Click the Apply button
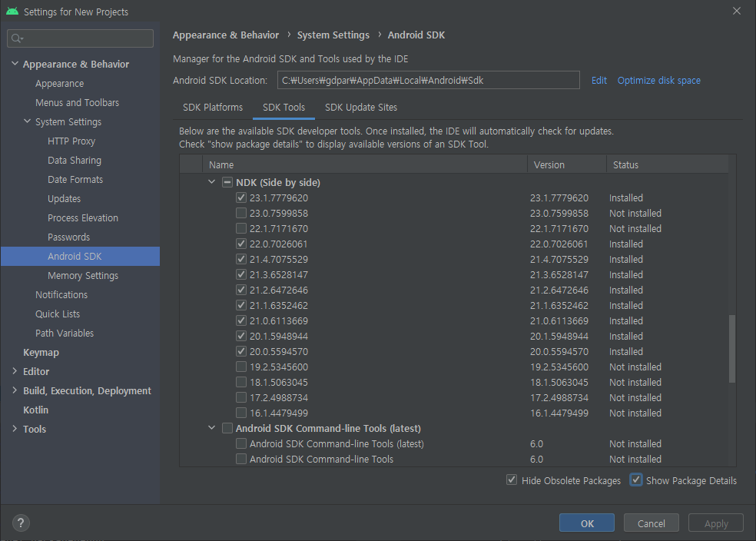The image size is (756, 541). click(x=716, y=523)
